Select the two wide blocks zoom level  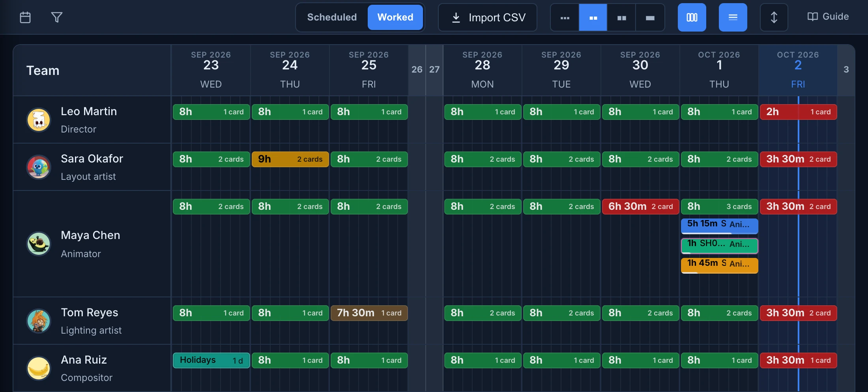click(621, 18)
